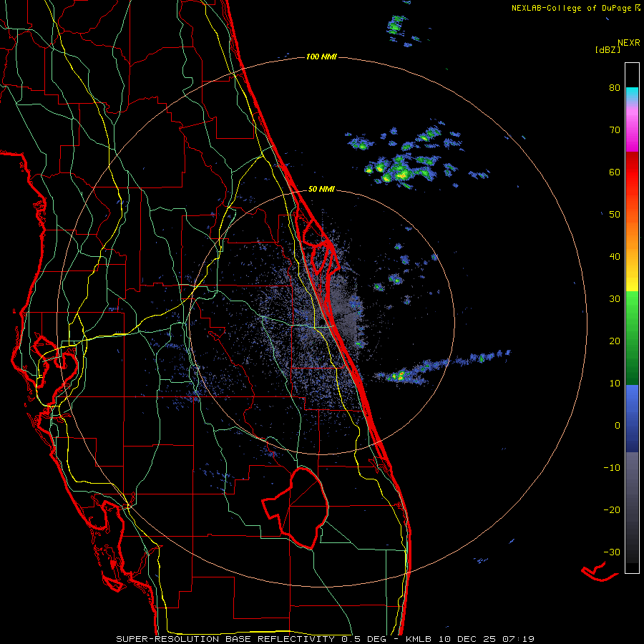Click the elongated echo band offshore east-southeast of the radar
This screenshot has width=644, height=644.
(441, 368)
